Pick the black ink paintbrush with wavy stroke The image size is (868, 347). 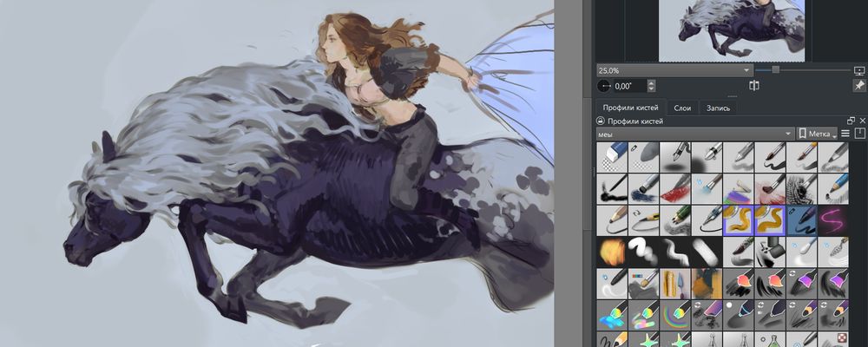(x=770, y=157)
